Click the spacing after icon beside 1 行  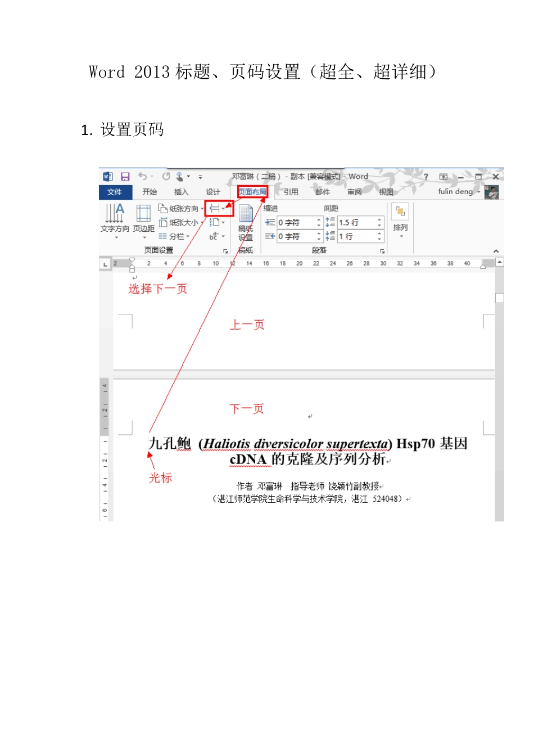click(331, 236)
